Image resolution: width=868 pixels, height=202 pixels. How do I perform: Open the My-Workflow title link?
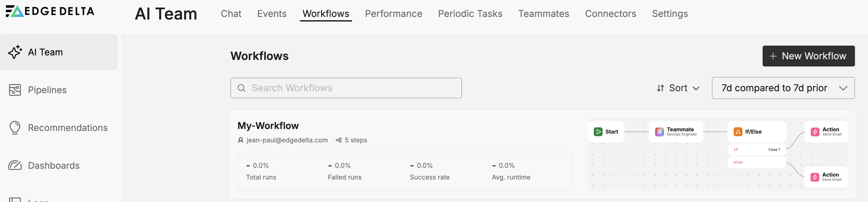[x=268, y=126]
